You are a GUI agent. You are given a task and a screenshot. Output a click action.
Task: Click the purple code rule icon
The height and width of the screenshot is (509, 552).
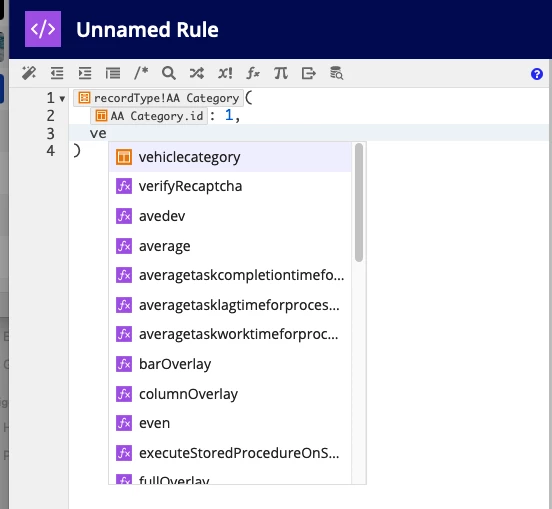pos(43,29)
